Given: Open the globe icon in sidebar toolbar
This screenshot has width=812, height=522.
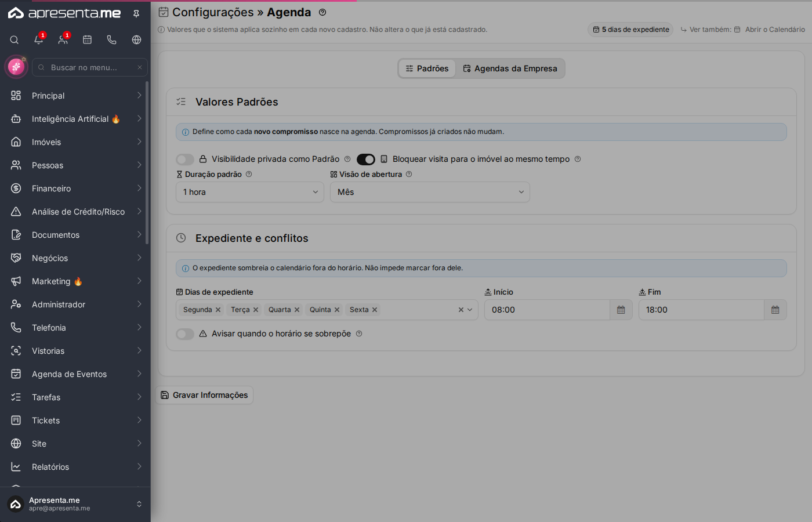Looking at the screenshot, I should (x=137, y=40).
